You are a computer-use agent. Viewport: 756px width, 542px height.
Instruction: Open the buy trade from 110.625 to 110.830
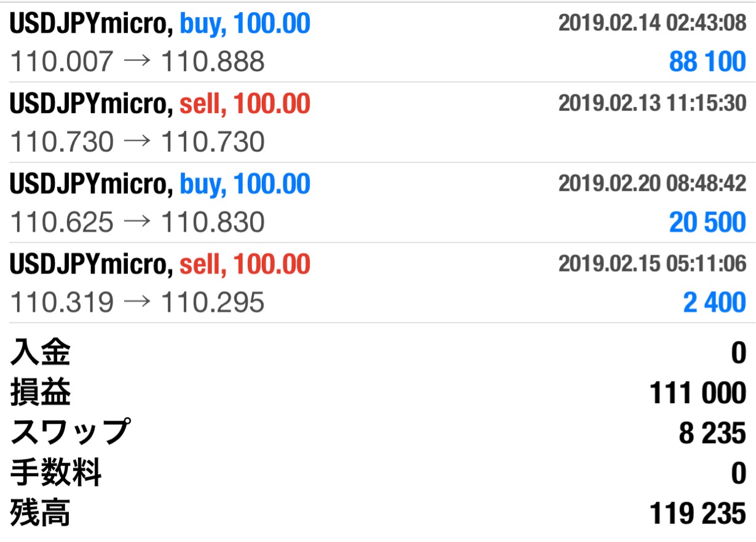378,202
